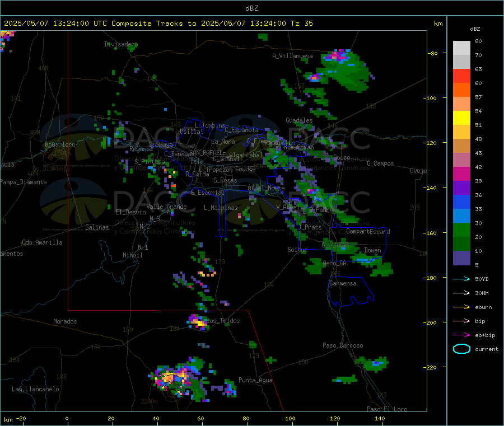Image resolution: width=504 pixels, height=426 pixels.
Task: Click the Punta_Agua map label
Action: click(255, 380)
